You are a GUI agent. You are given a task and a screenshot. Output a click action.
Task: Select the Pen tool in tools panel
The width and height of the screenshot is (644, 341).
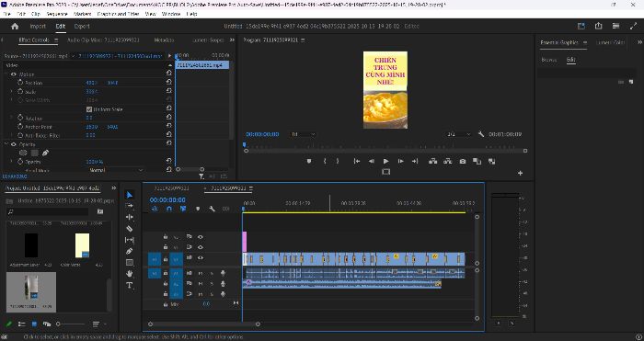[130, 251]
